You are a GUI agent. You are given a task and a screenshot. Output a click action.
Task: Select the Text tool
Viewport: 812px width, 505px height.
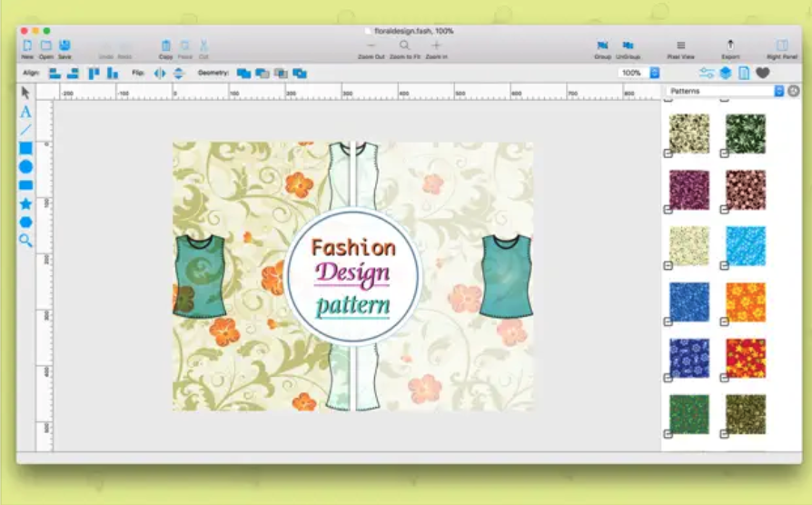click(x=25, y=112)
